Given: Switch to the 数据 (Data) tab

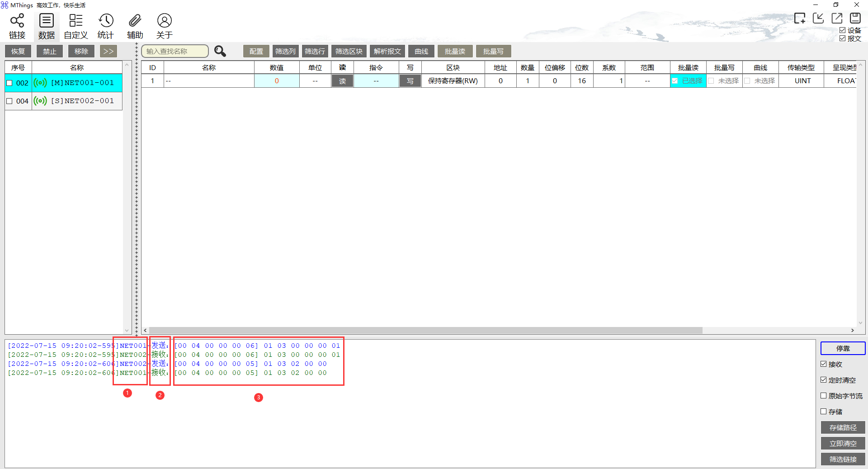Looking at the screenshot, I should 47,26.
